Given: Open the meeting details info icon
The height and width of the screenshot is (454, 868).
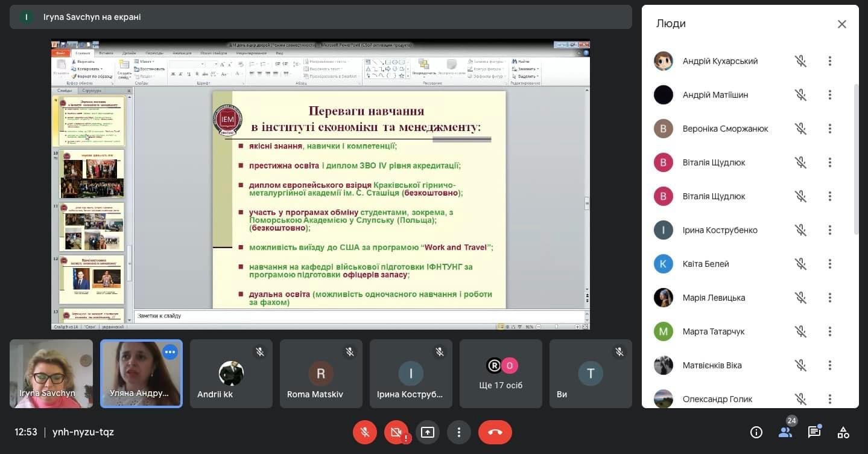Looking at the screenshot, I should coord(756,432).
